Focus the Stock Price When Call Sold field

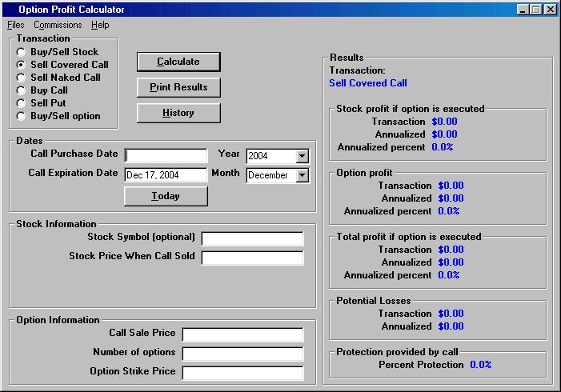(x=253, y=258)
